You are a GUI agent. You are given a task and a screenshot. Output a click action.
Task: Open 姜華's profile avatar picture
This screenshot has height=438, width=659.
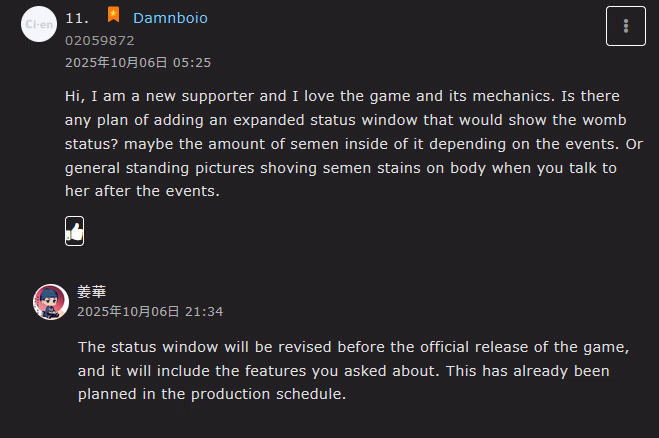pos(51,300)
